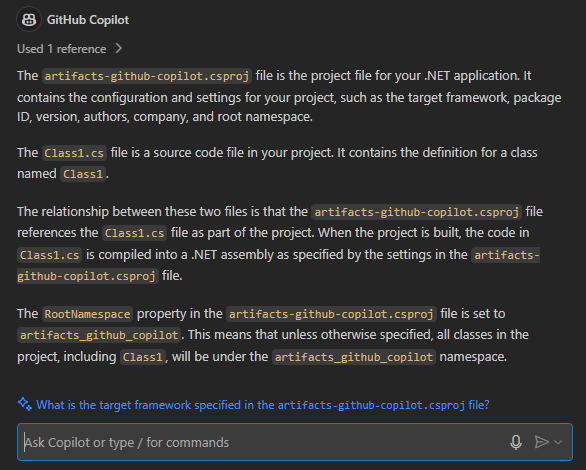
Task: Click the Class1.cs reference in second paragraph
Action: (x=74, y=153)
